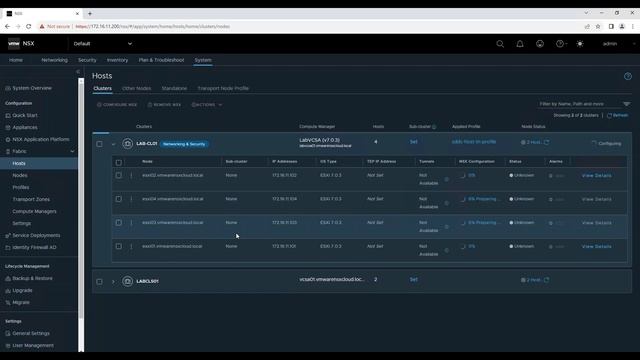Click View Details for esxi01 host

pyautogui.click(x=596, y=247)
